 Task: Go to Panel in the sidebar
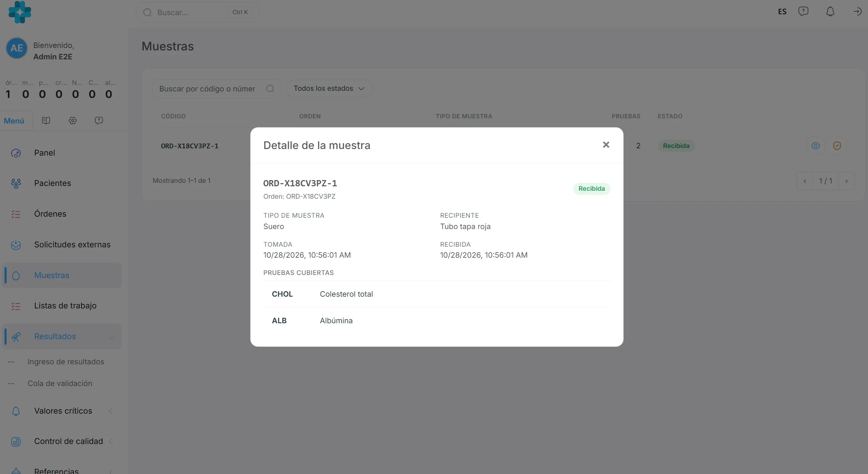(x=62, y=153)
